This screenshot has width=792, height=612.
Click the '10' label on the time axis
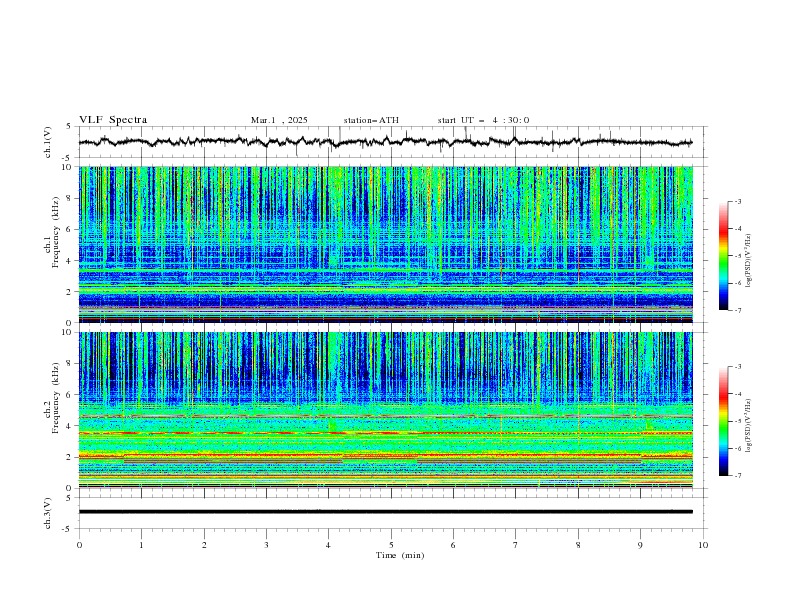pos(703,545)
